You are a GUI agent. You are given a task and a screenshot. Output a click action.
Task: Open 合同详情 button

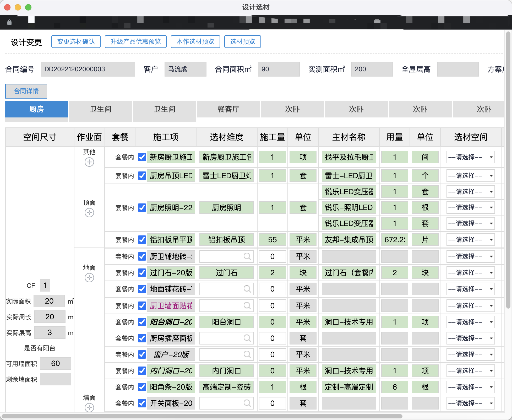26,91
